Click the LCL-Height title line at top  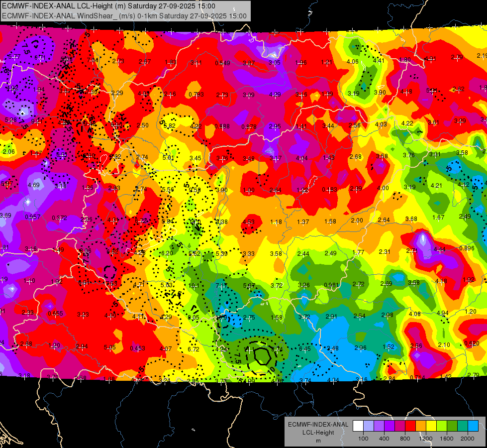109,6
